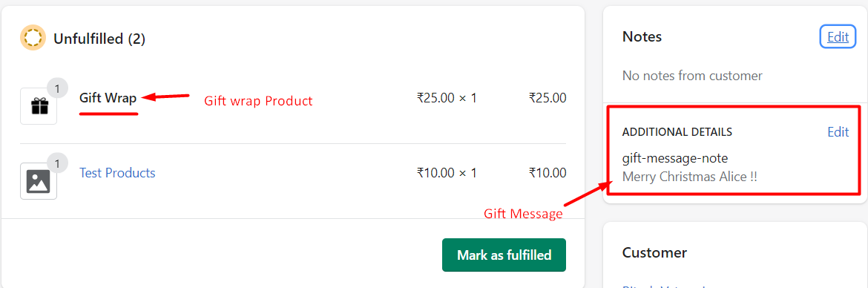Click the ₹25.00 × 1 unit price
The image size is (868, 288).
point(447,98)
